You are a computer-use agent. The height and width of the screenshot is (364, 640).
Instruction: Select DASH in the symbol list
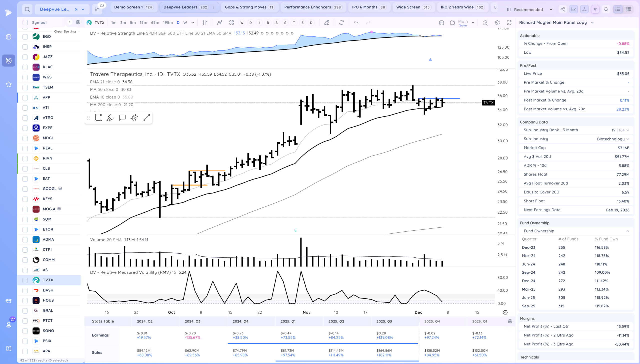tap(48, 290)
